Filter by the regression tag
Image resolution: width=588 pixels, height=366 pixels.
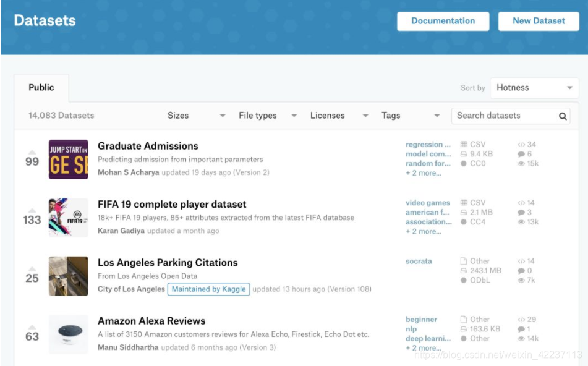(x=428, y=145)
